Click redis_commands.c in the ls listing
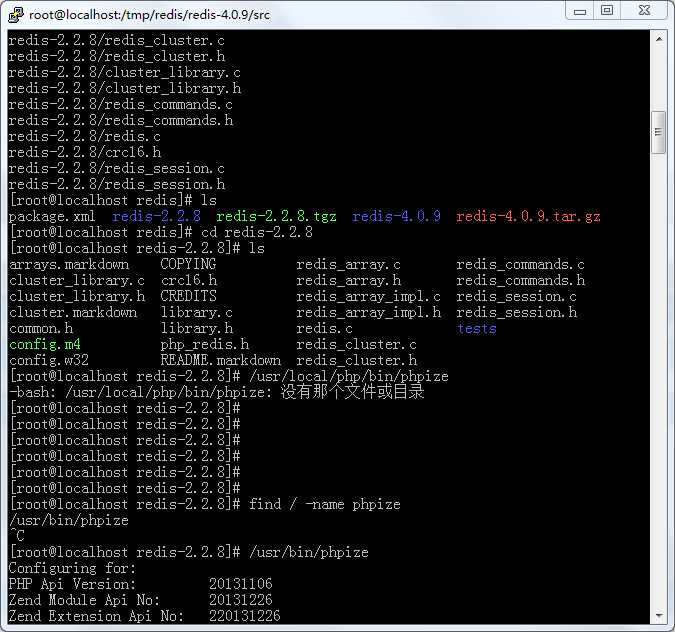 [520, 264]
